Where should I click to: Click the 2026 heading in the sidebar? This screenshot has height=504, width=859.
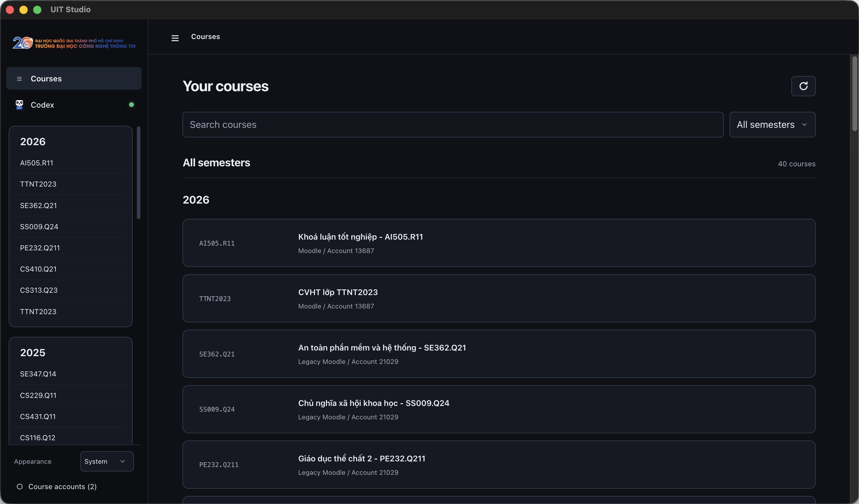33,141
